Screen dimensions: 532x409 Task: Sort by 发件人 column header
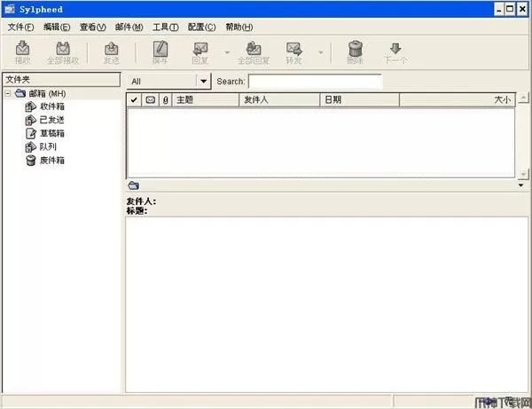[279, 99]
